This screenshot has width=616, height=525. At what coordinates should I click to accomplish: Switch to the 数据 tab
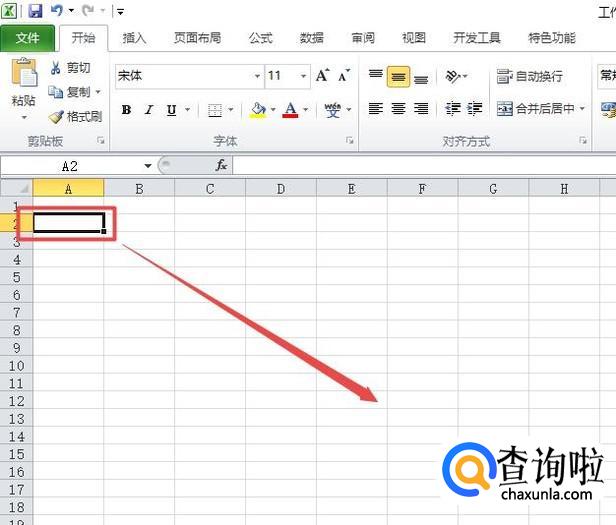pyautogui.click(x=312, y=38)
